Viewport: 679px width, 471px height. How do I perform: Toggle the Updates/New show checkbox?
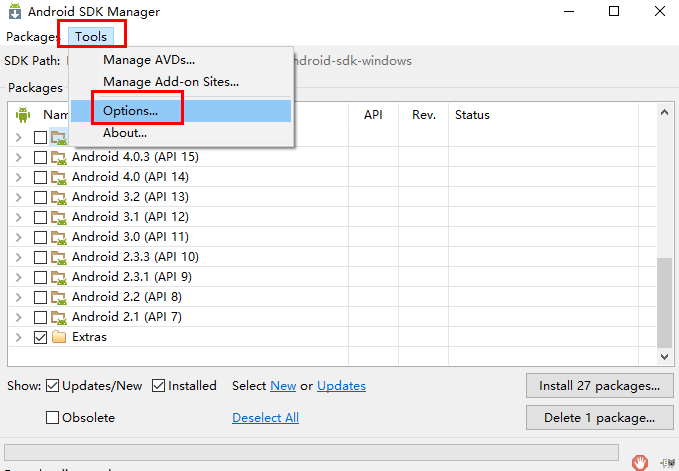click(x=52, y=385)
